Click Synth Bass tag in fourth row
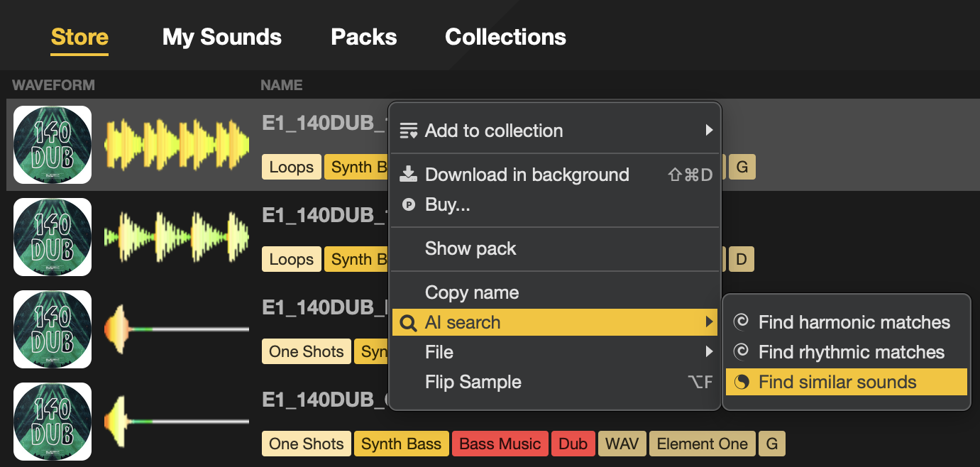 pos(402,444)
